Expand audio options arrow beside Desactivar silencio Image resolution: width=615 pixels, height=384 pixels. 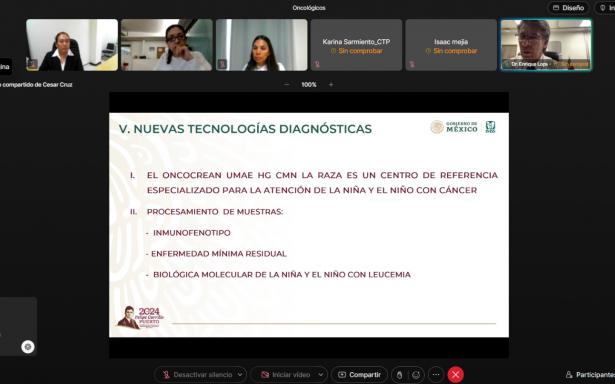[x=240, y=375]
